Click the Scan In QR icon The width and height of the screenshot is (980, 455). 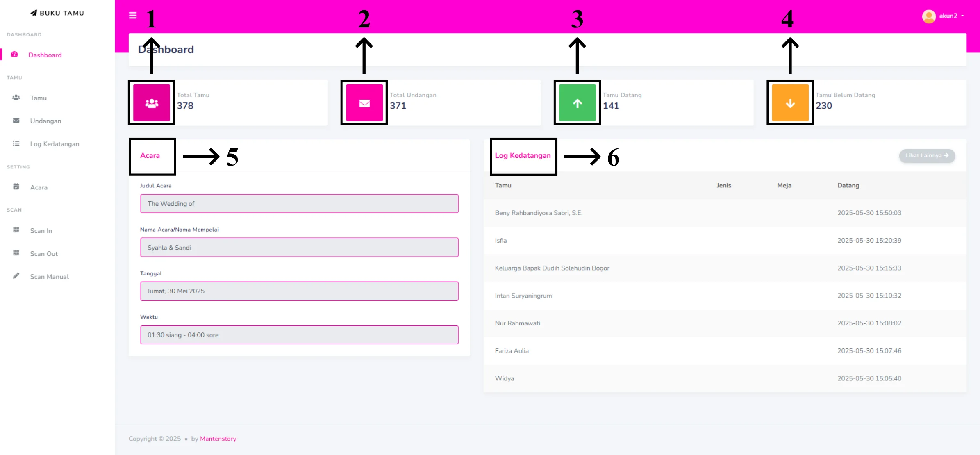pos(16,230)
